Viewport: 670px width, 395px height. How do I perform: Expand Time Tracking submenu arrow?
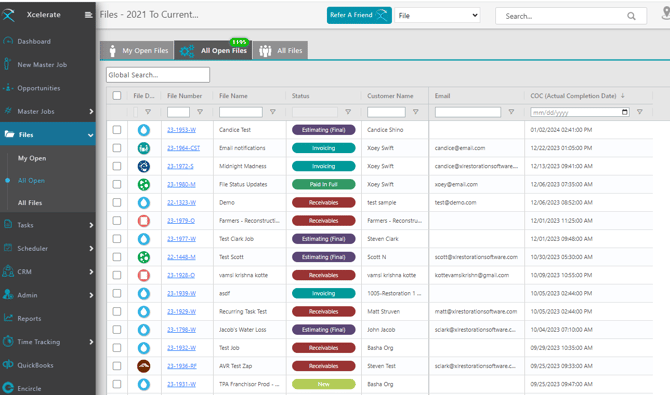91,342
